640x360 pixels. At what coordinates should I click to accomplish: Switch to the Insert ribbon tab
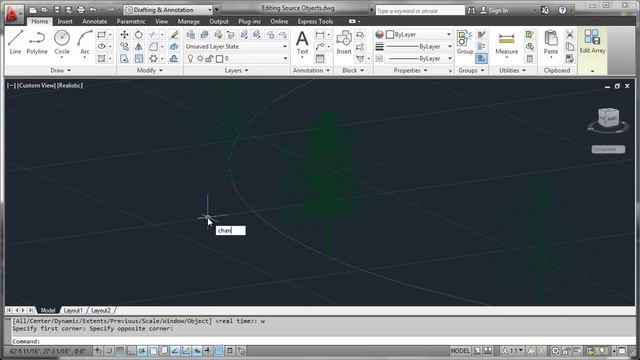click(x=65, y=21)
